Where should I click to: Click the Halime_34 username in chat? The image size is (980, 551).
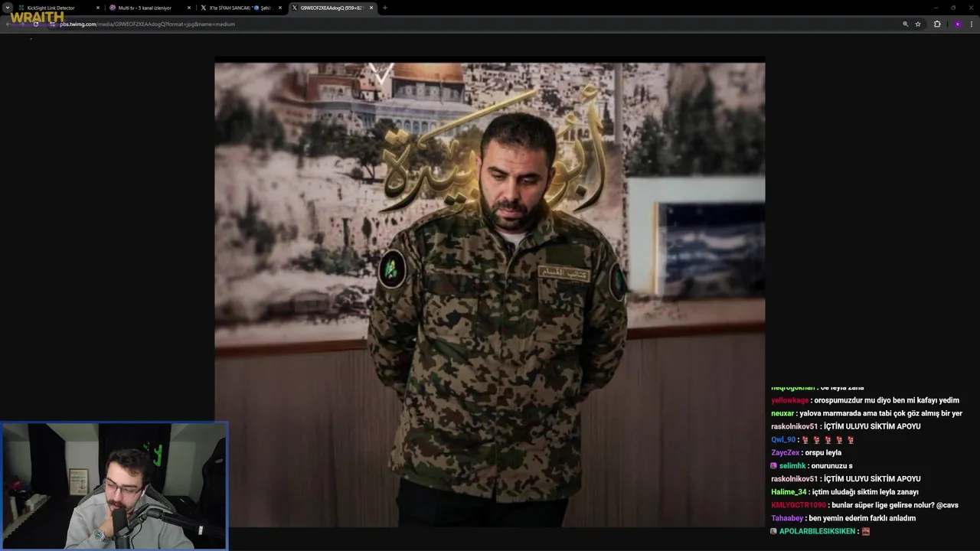tap(789, 492)
